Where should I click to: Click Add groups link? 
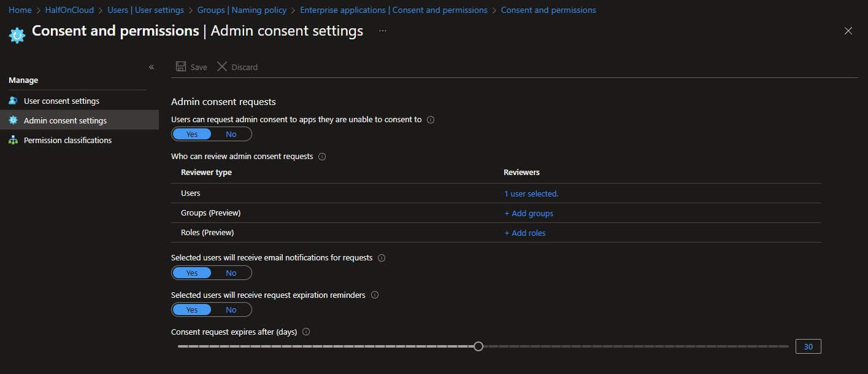pyautogui.click(x=528, y=213)
